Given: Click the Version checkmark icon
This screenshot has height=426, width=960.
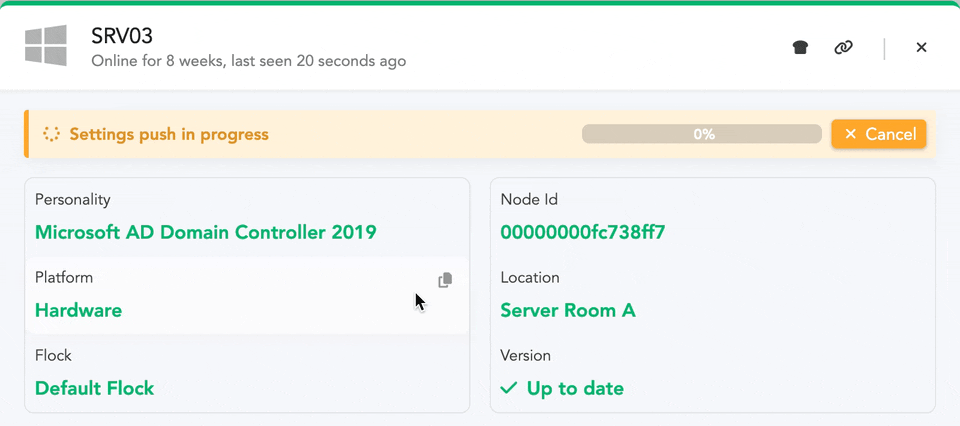Looking at the screenshot, I should click(x=509, y=388).
